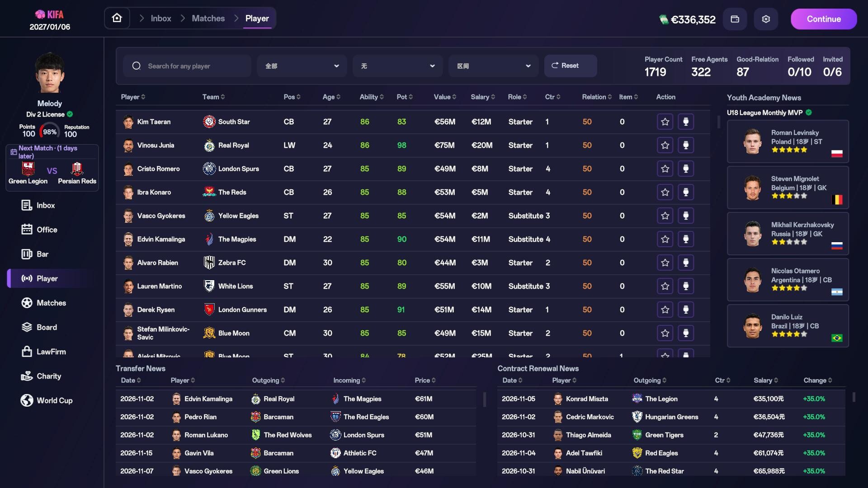Sort Transfer News by Price
This screenshot has height=488, width=868.
[x=425, y=380]
